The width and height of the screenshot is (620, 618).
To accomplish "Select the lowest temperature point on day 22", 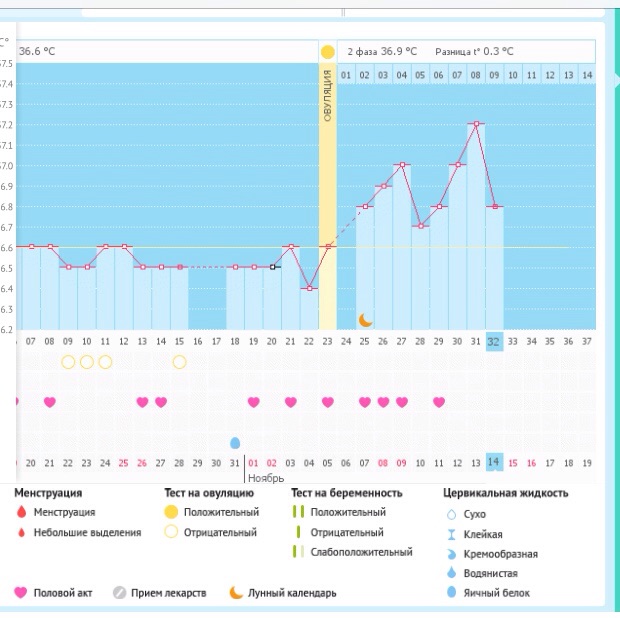I will (309, 288).
